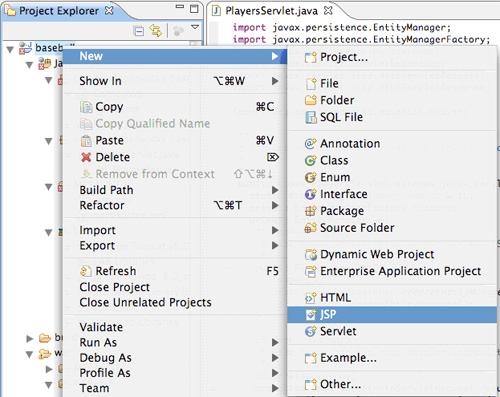The width and height of the screenshot is (500, 397).
Task: Open the Build Path submenu
Action: coord(175,190)
